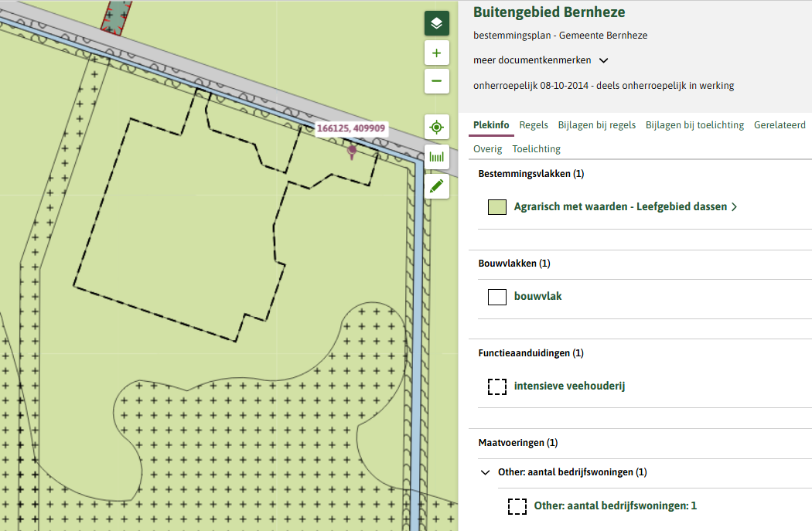The width and height of the screenshot is (812, 531).
Task: Click the 166125, 409909 coordinate label
Action: click(x=351, y=128)
